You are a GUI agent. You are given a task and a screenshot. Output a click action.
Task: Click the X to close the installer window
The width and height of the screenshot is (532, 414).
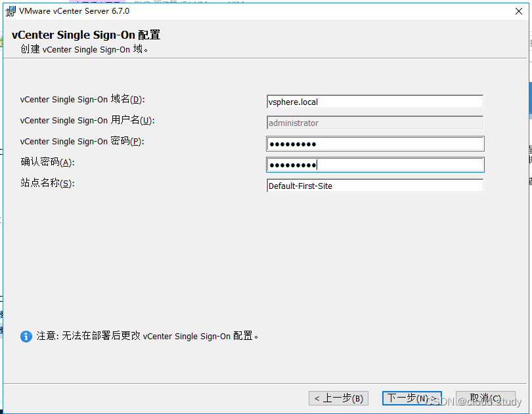[518, 10]
